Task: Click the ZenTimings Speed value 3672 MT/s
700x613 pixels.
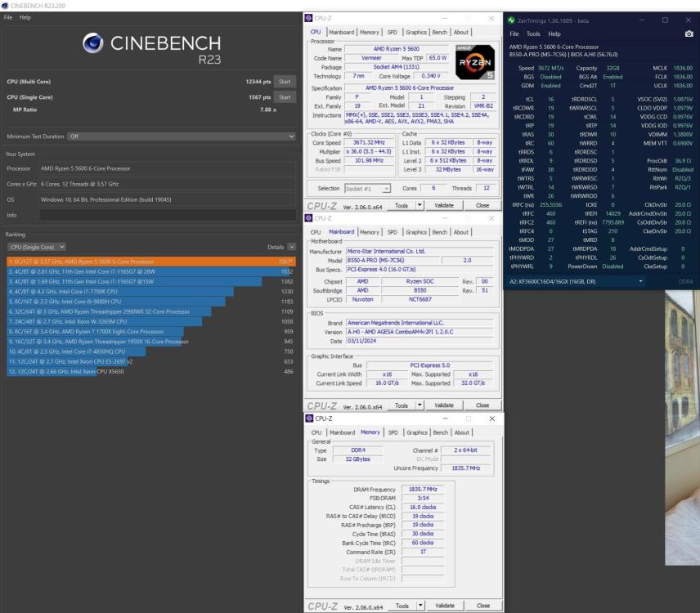Action: [550, 69]
